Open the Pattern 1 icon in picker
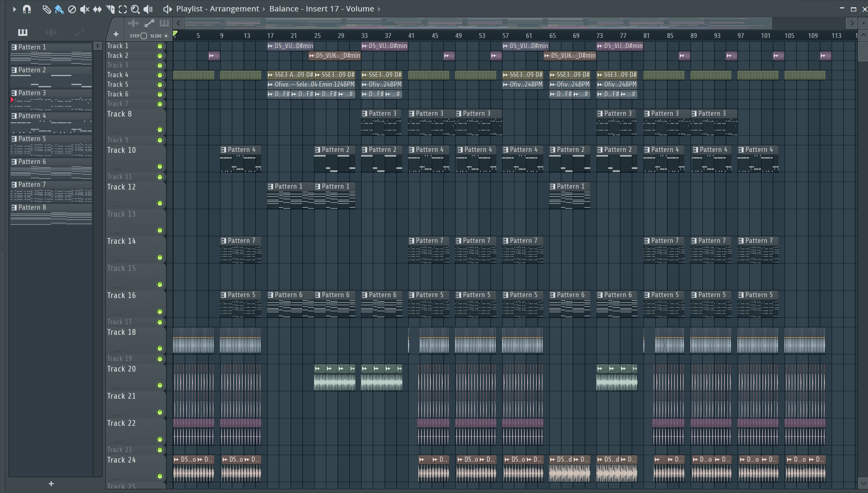 [x=14, y=47]
